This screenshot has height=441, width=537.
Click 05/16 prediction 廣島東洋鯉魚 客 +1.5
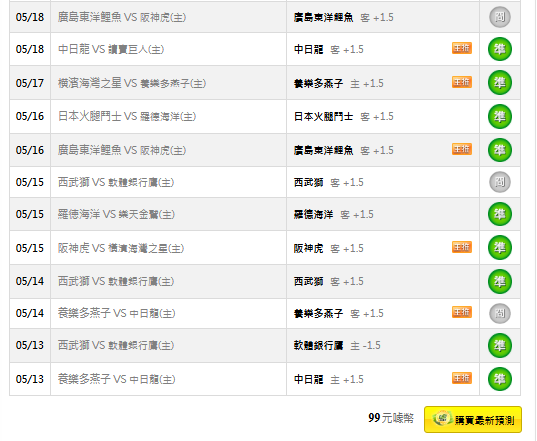coord(344,150)
